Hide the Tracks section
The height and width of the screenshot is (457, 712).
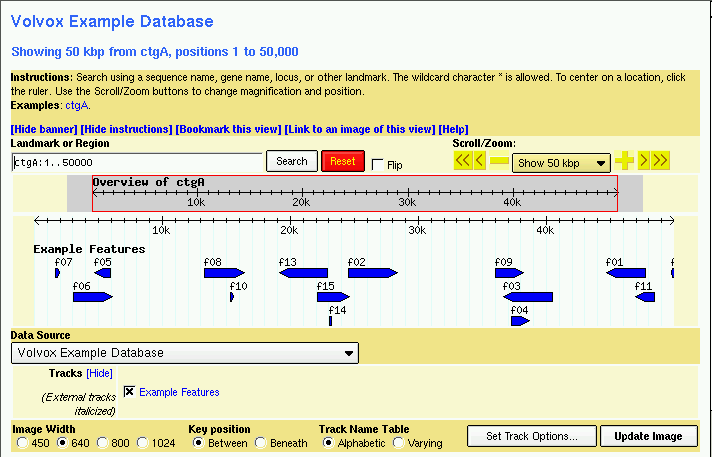click(x=99, y=373)
